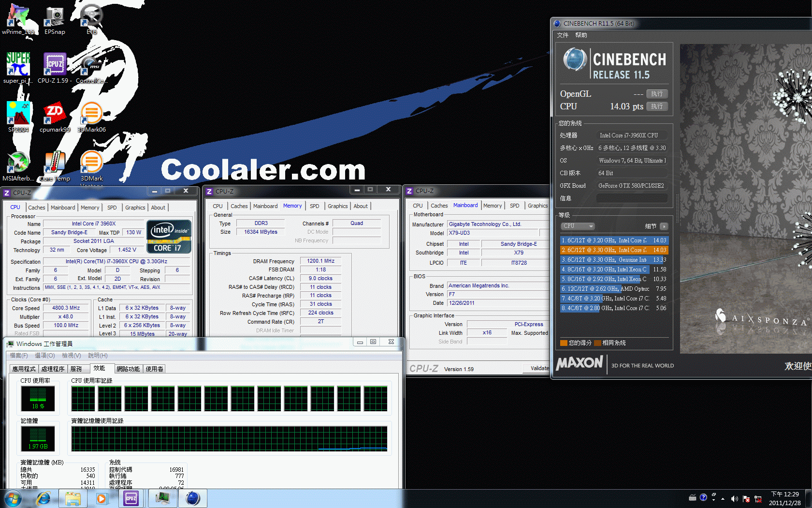This screenshot has width=812, height=508.
Task: Open the Cinebench 文件 menu
Action: click(563, 35)
